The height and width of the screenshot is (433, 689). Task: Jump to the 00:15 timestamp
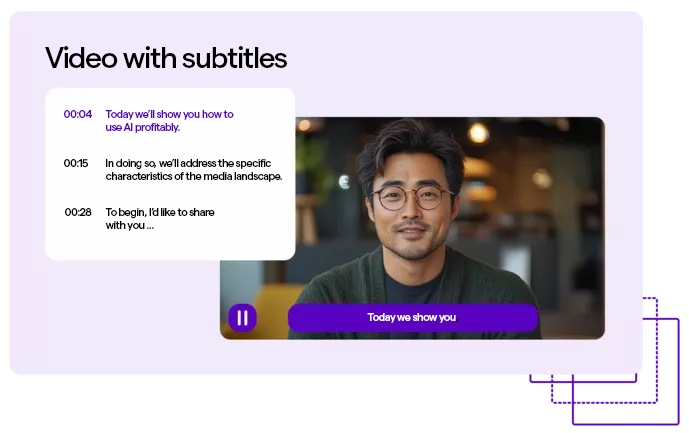[76, 164]
